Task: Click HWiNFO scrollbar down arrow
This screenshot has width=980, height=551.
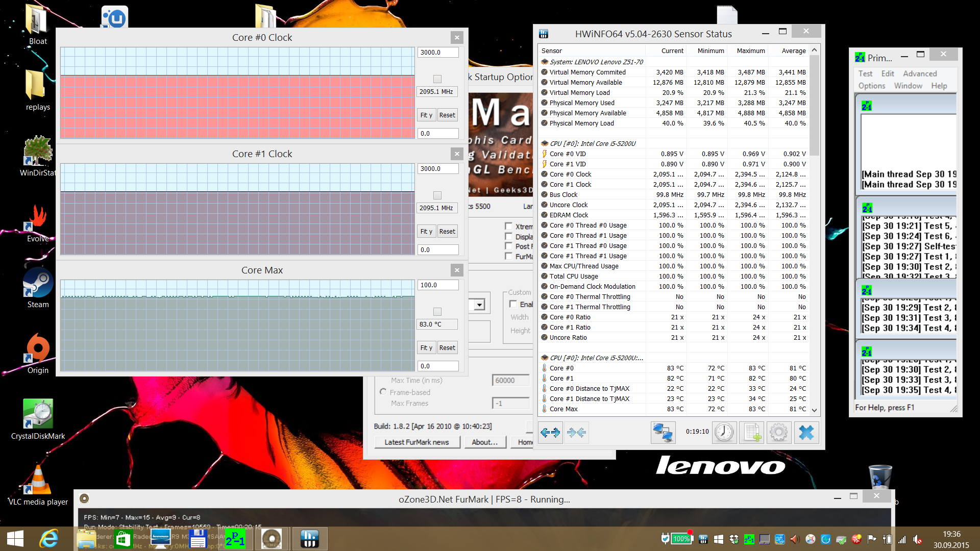Action: click(x=814, y=410)
